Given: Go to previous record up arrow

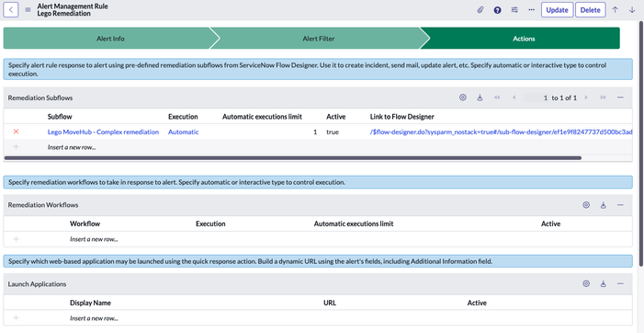Looking at the screenshot, I should (x=615, y=10).
